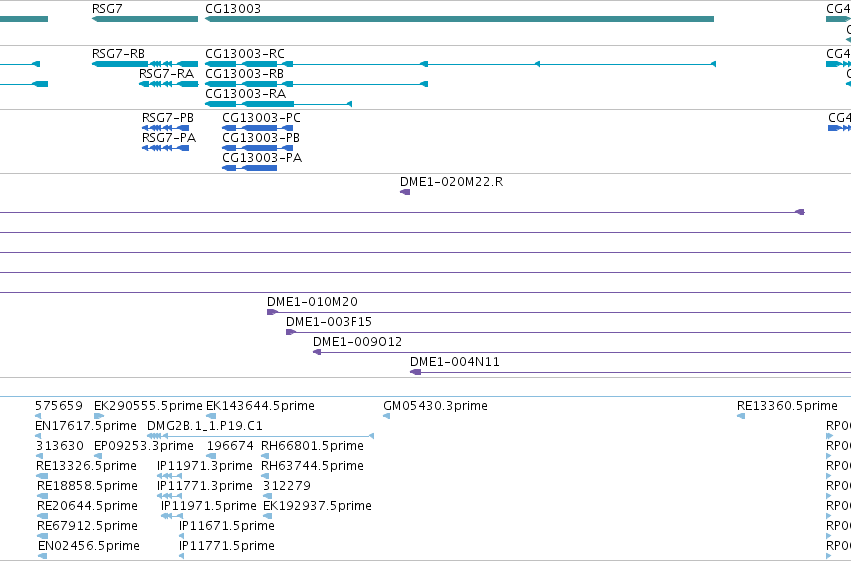Select the RSG7 gene span bar
Image resolution: width=851 pixels, height=561 pixels.
click(x=145, y=19)
